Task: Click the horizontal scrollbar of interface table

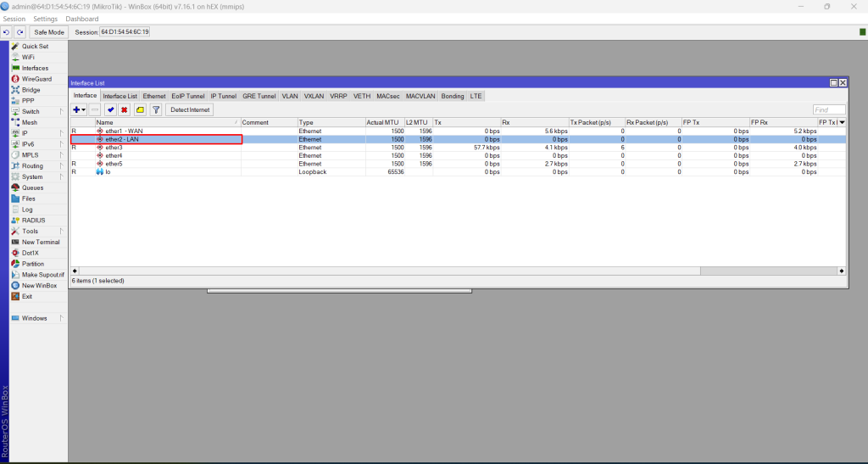Action: 389,271
